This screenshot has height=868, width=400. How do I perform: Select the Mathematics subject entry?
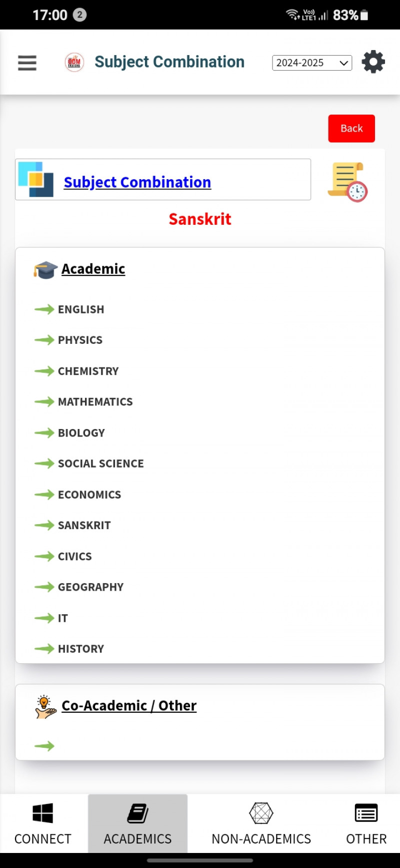[x=95, y=402]
